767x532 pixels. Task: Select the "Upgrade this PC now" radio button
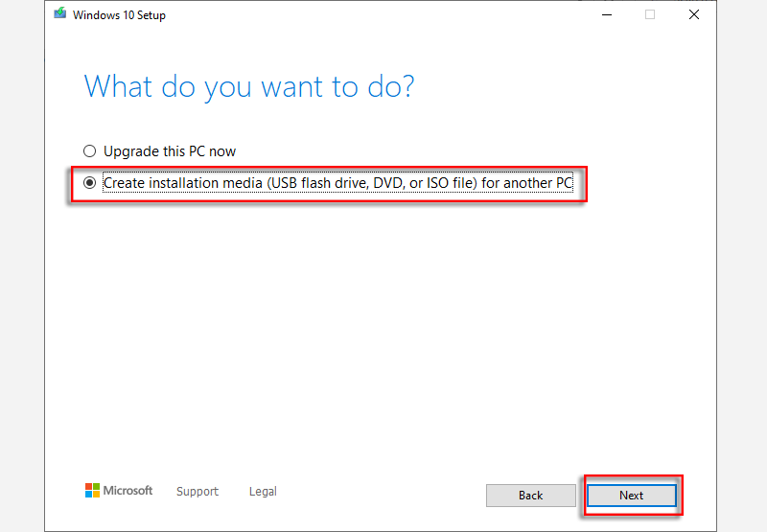90,150
